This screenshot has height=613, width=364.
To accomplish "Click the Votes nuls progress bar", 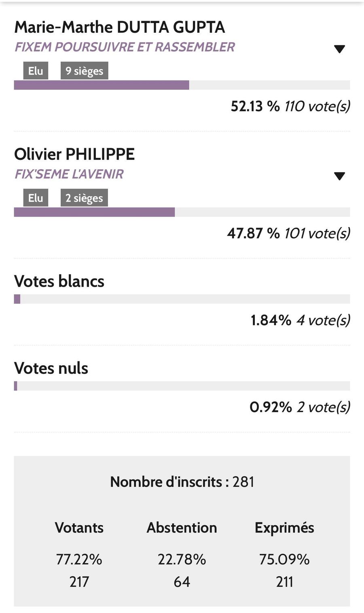I will coord(182,386).
